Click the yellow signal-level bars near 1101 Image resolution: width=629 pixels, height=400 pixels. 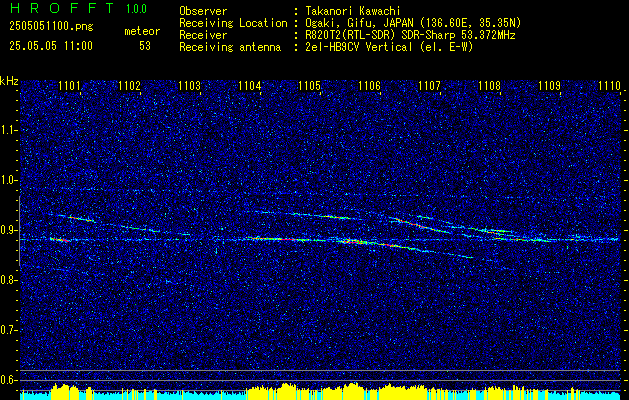[x=66, y=392]
